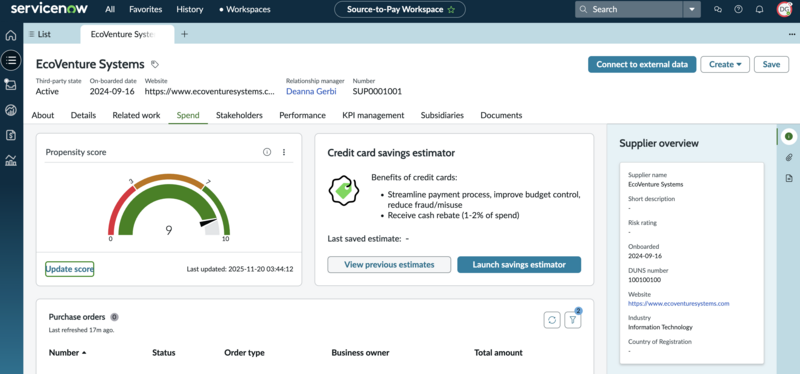Select the overview info panel icon

click(x=789, y=136)
